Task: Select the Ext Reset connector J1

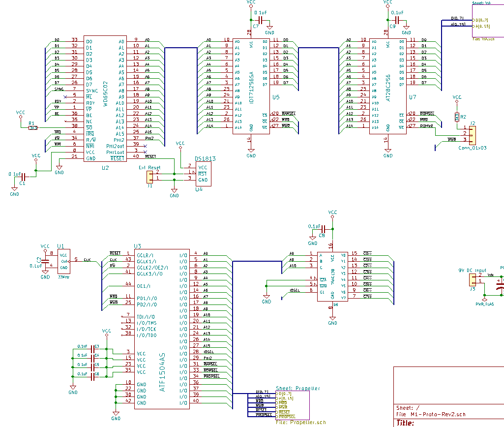Action: [149, 176]
